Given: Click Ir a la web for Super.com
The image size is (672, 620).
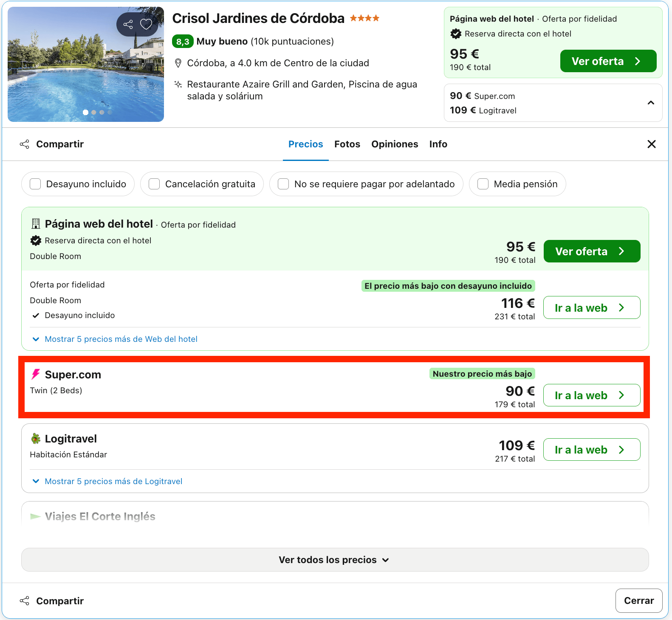Looking at the screenshot, I should point(592,395).
